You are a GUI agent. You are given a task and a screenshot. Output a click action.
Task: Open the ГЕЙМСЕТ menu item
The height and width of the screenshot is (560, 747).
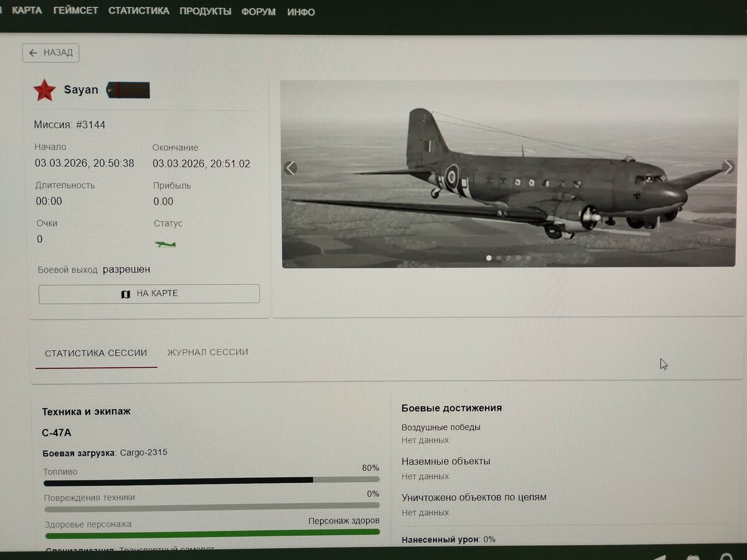coord(75,11)
